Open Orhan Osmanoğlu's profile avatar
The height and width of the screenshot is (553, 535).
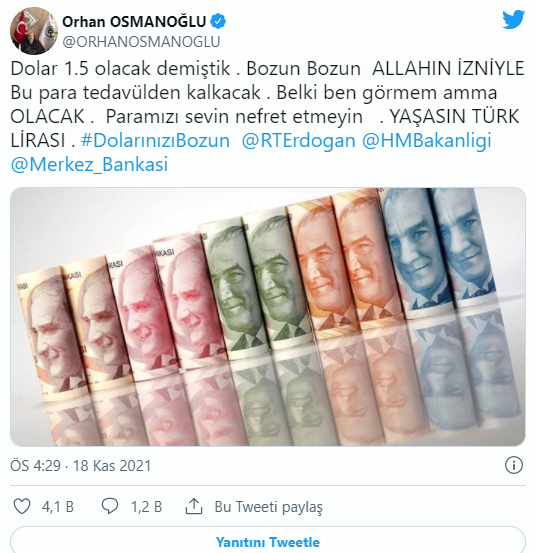coord(34,31)
